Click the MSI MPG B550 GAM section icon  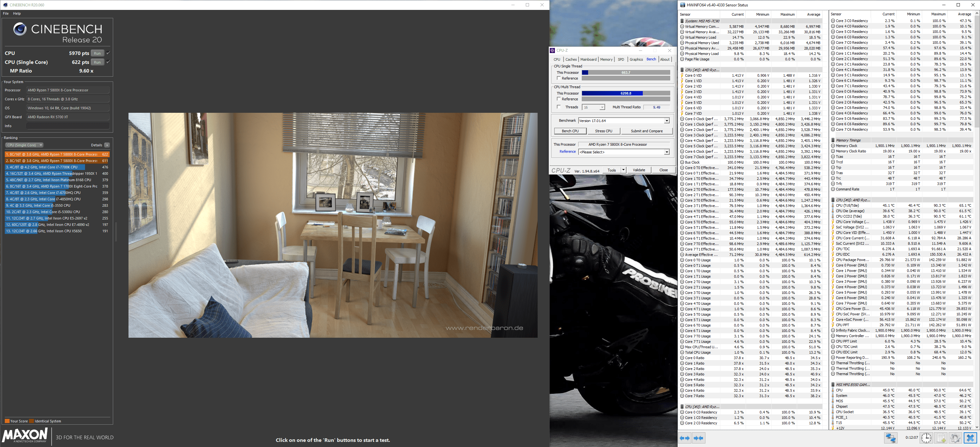click(x=833, y=385)
